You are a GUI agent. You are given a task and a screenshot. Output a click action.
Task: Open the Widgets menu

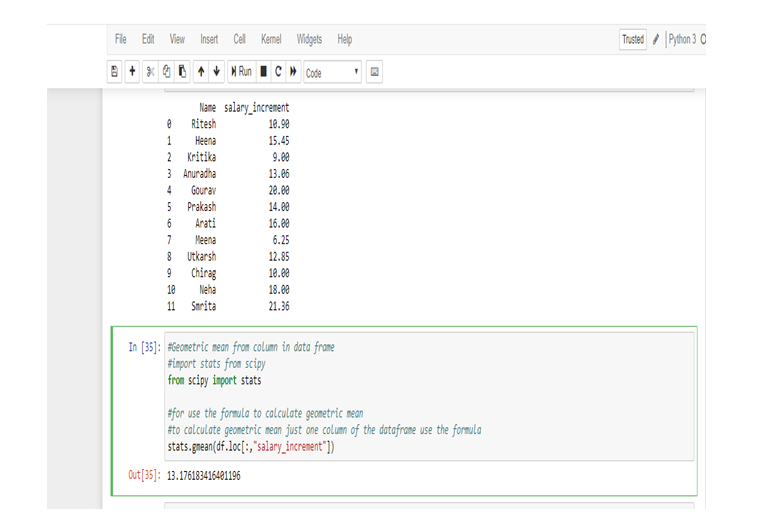[309, 39]
